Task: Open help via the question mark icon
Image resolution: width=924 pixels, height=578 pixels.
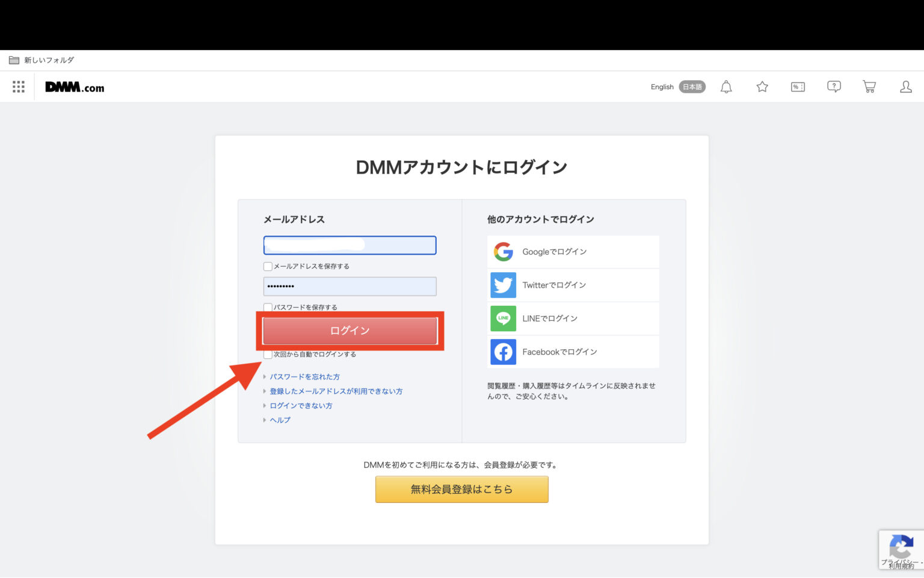Action: tap(834, 86)
